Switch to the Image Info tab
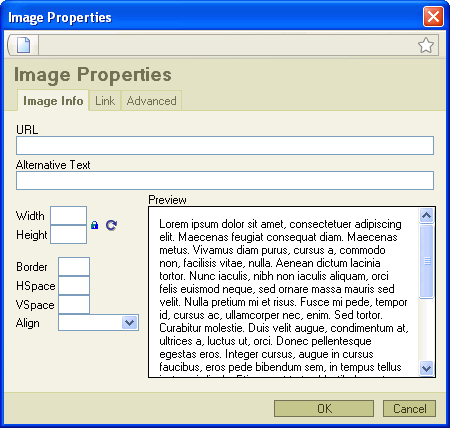This screenshot has width=450, height=441. [53, 101]
